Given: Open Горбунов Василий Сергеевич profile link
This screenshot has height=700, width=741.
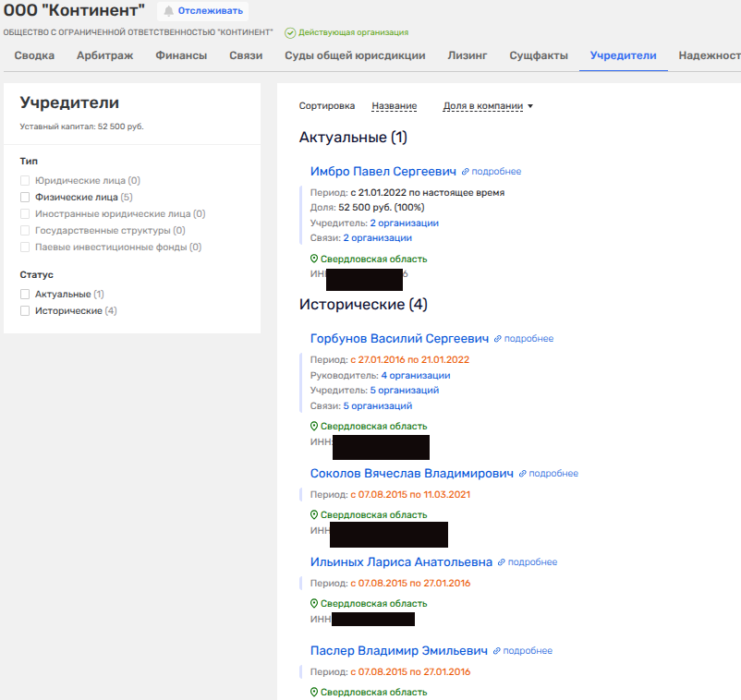Looking at the screenshot, I should (x=398, y=339).
